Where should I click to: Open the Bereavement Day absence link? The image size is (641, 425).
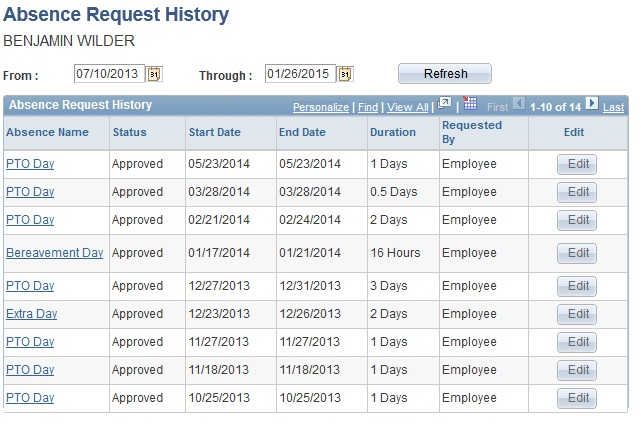tap(54, 253)
